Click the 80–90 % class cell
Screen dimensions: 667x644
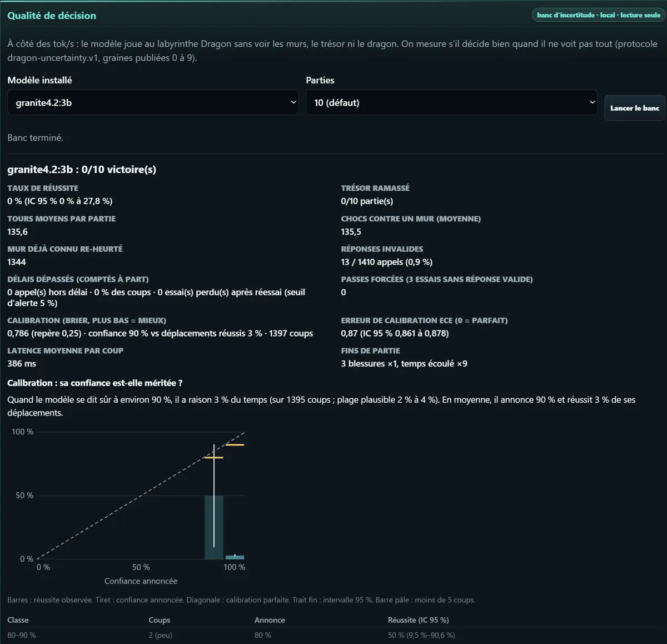[x=22, y=635]
